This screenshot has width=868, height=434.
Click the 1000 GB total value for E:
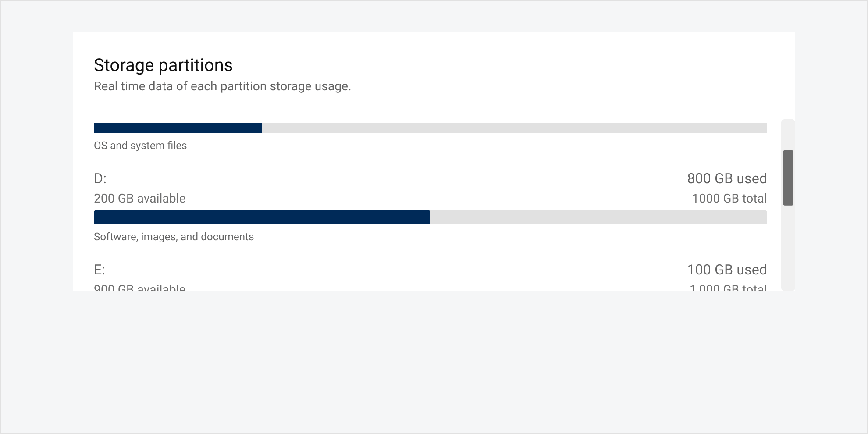[728, 287]
